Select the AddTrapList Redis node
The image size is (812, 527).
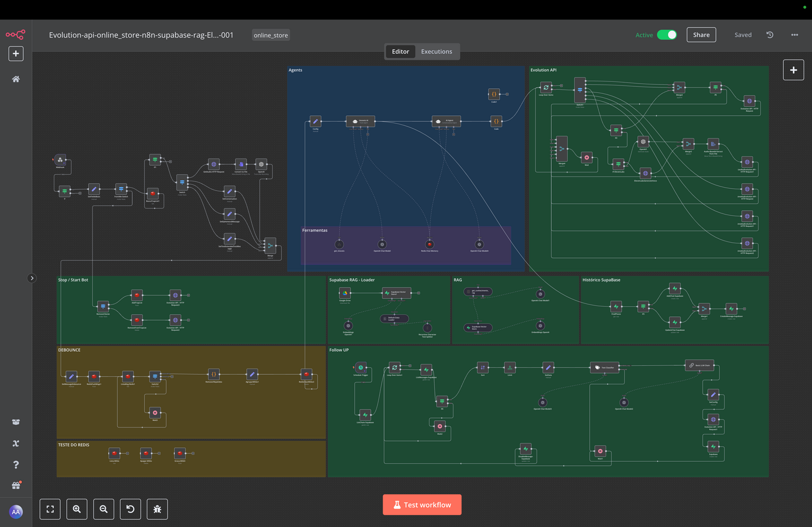click(137, 295)
